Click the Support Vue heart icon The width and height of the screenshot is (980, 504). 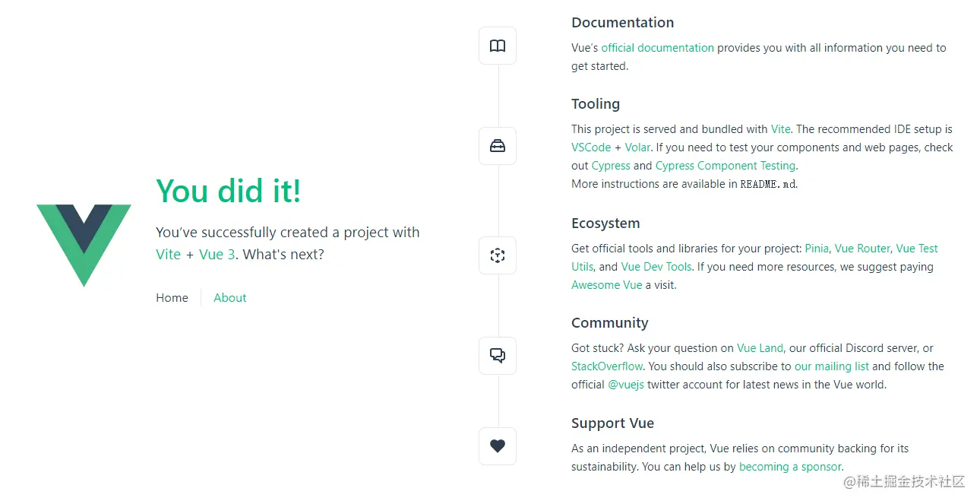tap(498, 446)
